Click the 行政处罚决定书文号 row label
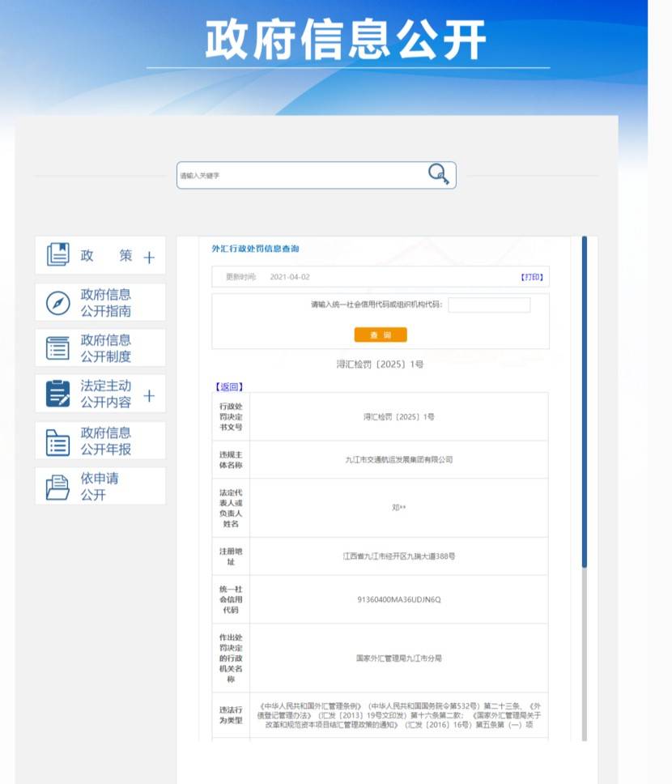 tap(231, 416)
